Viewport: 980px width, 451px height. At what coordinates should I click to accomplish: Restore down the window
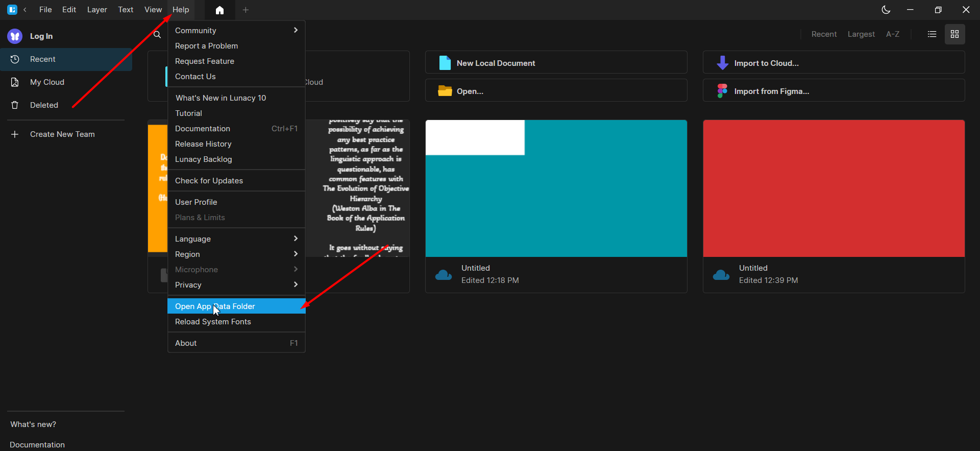[938, 10]
